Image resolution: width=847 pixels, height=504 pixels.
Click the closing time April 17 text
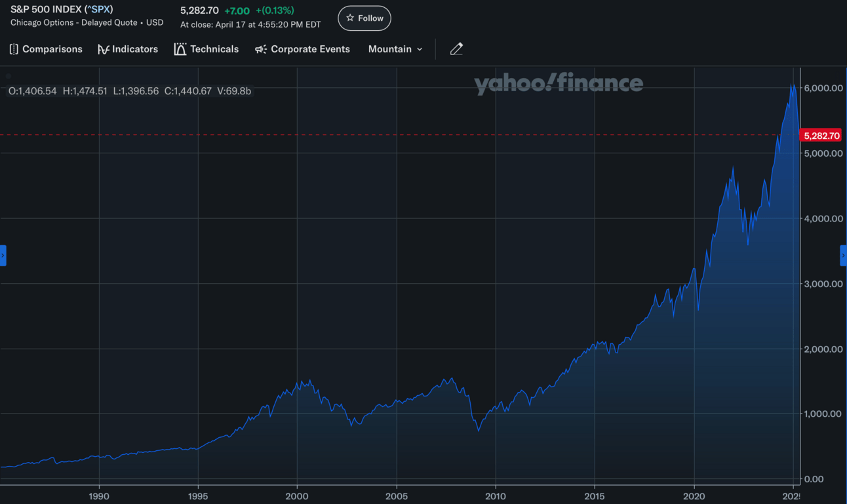click(250, 25)
